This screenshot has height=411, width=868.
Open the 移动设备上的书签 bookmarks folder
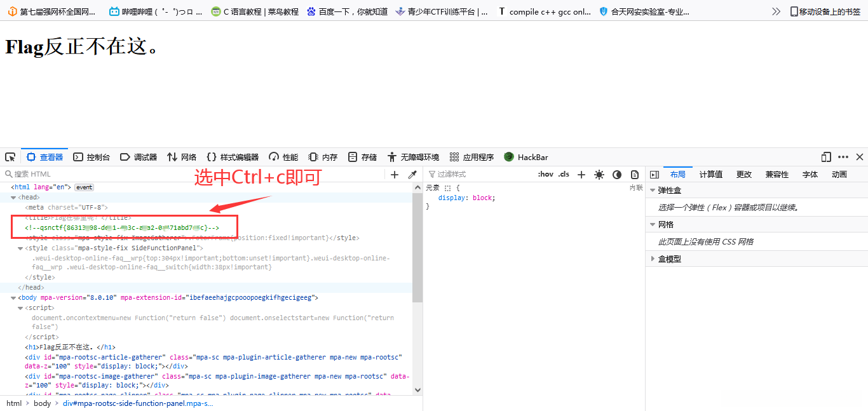825,11
